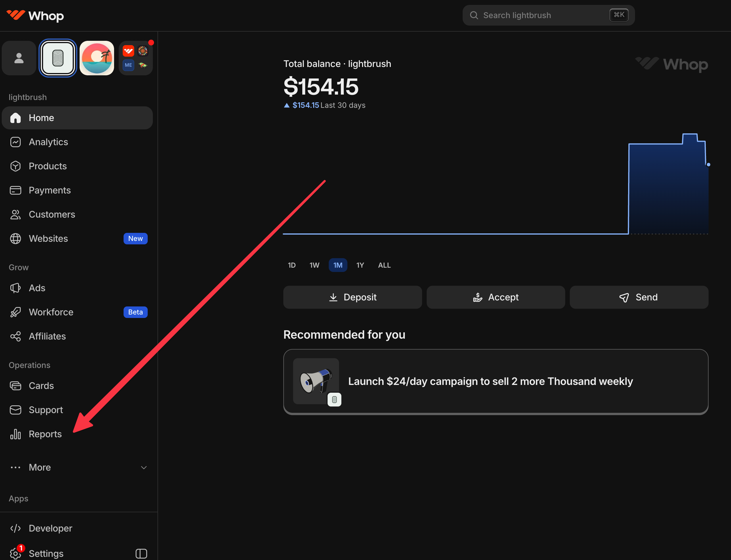The width and height of the screenshot is (731, 560).
Task: Switch to the sunset palm tree workspace
Action: coord(97,58)
